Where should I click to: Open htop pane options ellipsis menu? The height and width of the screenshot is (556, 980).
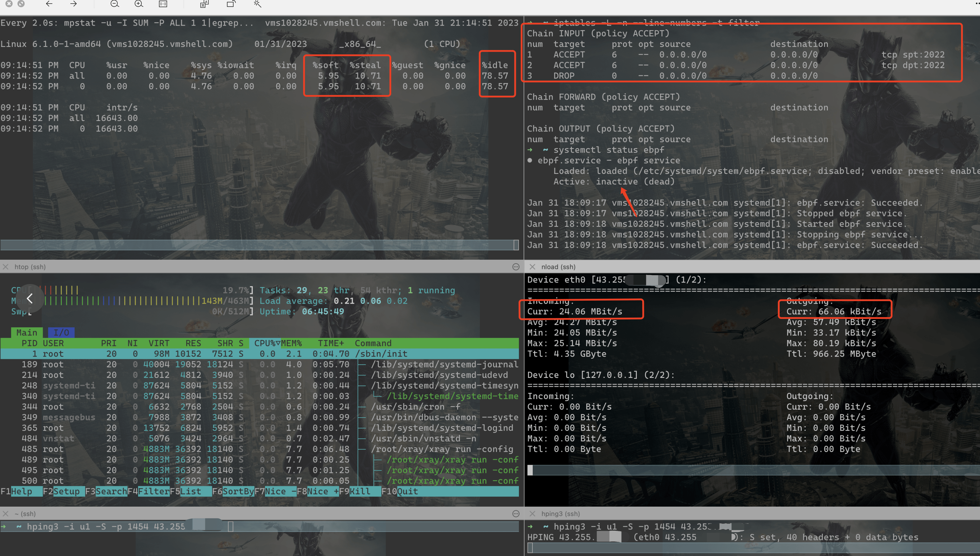click(516, 267)
